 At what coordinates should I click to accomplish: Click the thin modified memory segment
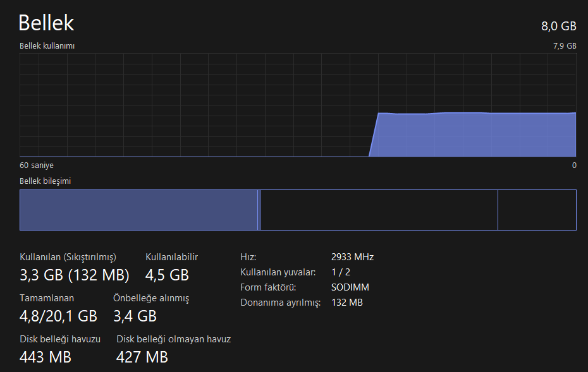click(x=259, y=210)
